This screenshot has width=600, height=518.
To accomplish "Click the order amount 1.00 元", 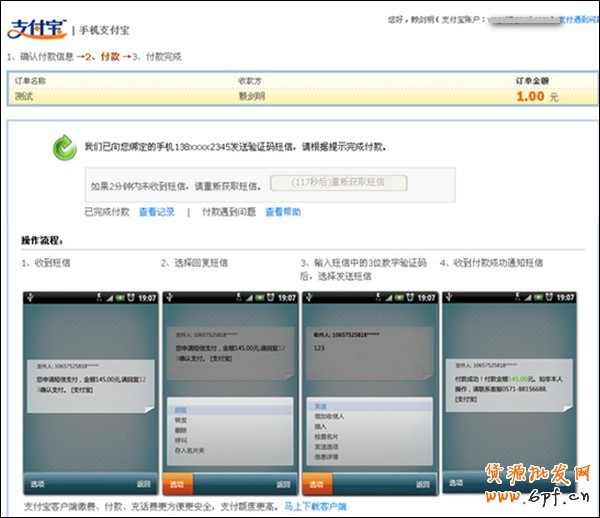I will coord(537,96).
